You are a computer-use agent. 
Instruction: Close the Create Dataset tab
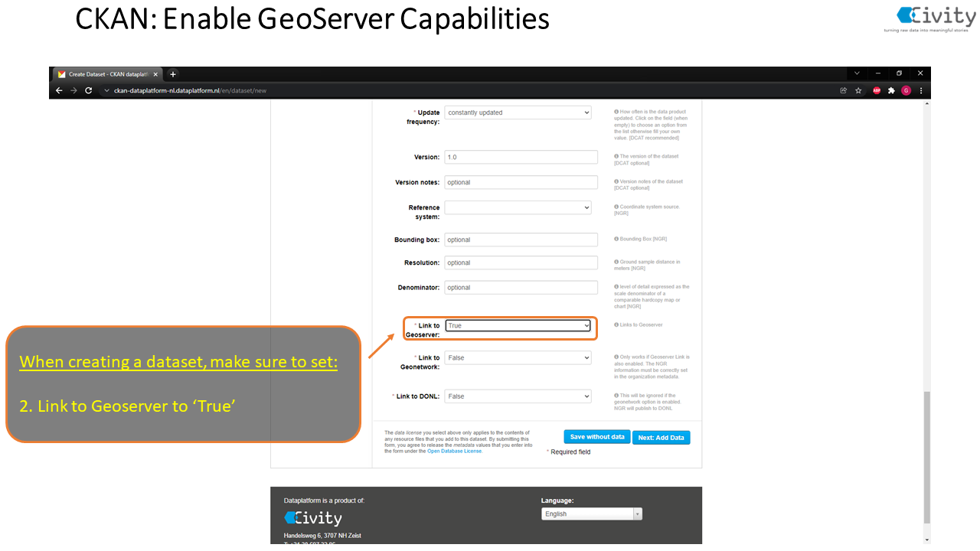(155, 74)
